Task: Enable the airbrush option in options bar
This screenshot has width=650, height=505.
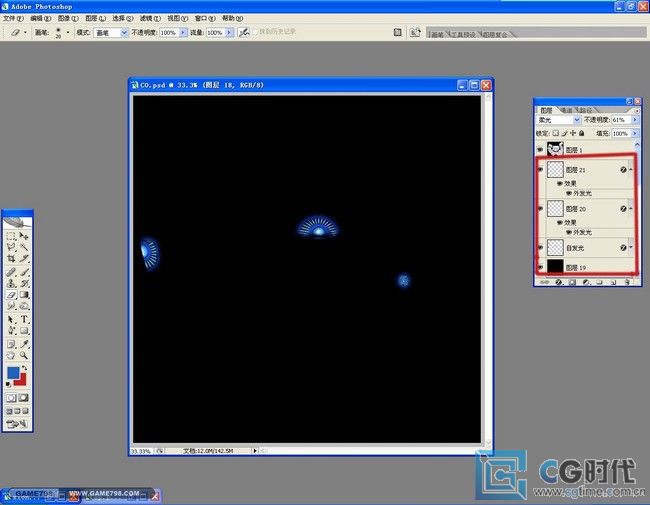Action: point(244,32)
